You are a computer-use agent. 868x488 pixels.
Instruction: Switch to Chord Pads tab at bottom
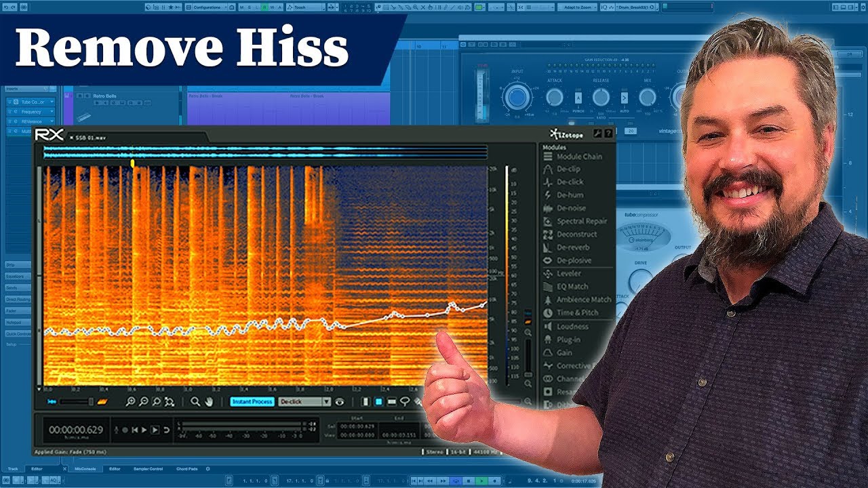[x=189, y=468]
